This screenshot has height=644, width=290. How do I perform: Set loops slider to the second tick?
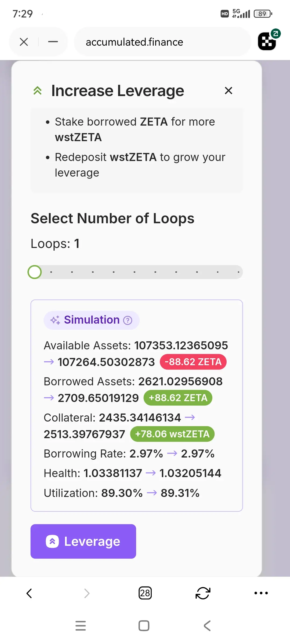coord(72,272)
